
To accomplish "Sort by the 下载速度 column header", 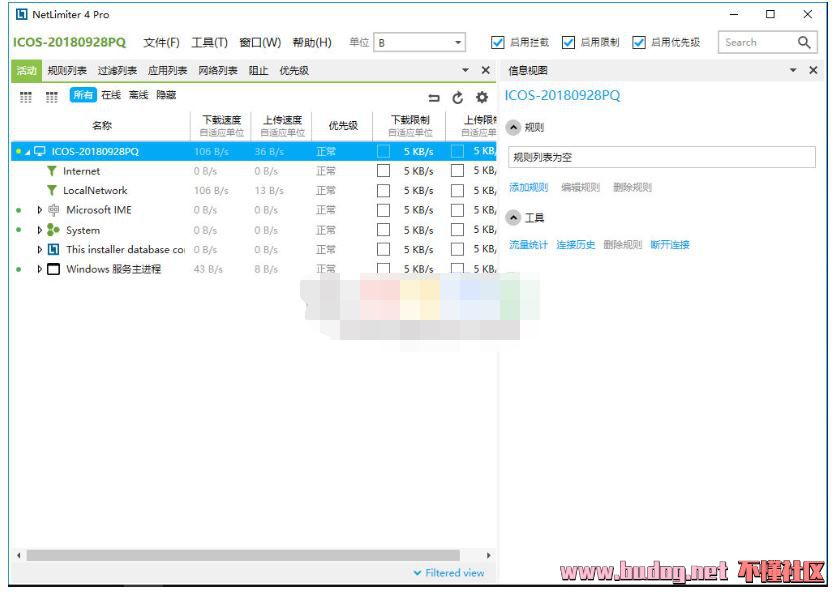I will (x=221, y=126).
